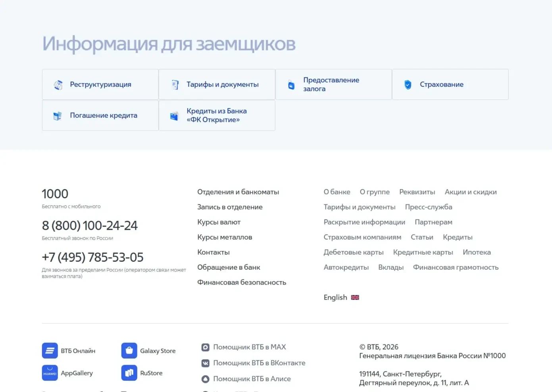Click the +7 (495) 785-53-05 phone number
This screenshot has width=552, height=392.
pos(92,257)
